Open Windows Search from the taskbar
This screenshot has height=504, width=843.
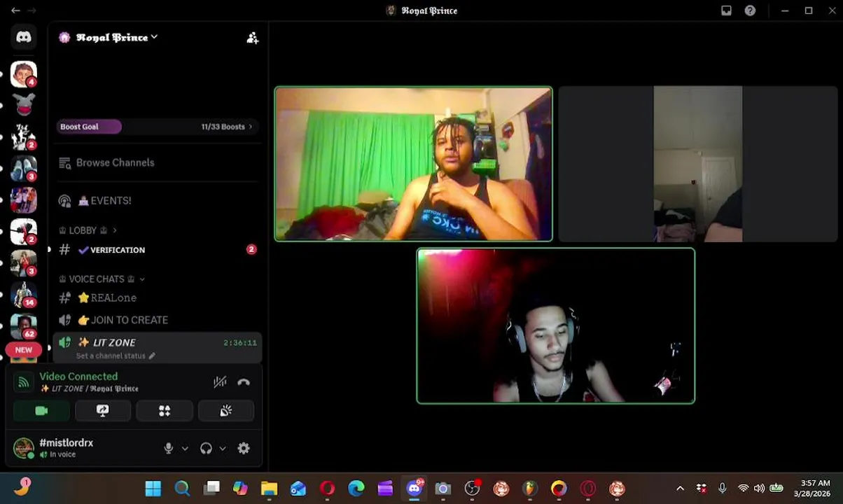coord(182,488)
